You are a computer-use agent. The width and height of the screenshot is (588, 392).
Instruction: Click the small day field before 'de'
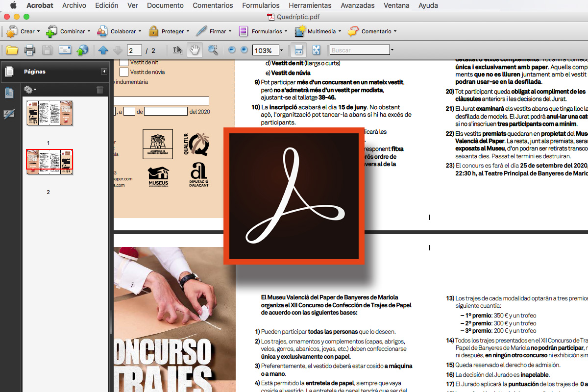[129, 111]
